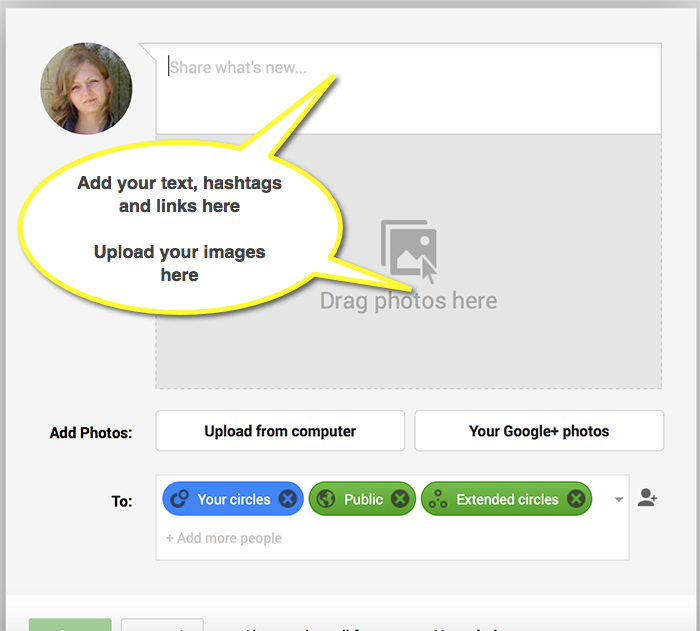Image resolution: width=700 pixels, height=631 pixels.
Task: Click the Drag photos here text
Action: pos(408,300)
